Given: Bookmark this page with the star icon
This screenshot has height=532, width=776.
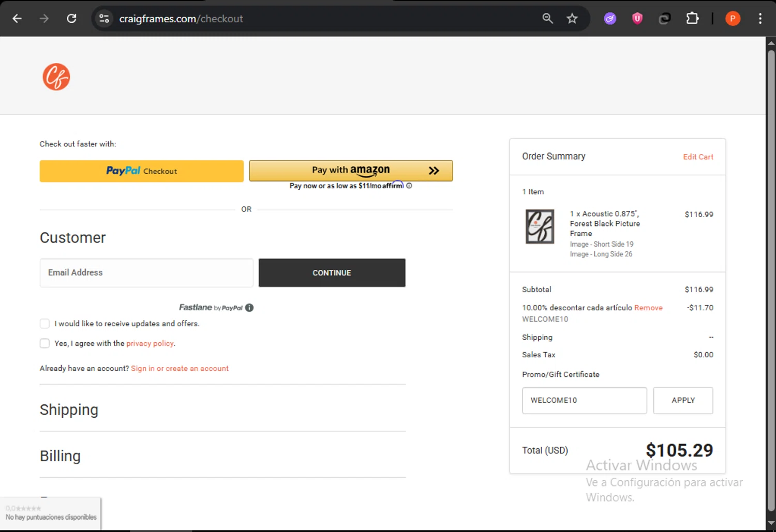Looking at the screenshot, I should coord(572,19).
